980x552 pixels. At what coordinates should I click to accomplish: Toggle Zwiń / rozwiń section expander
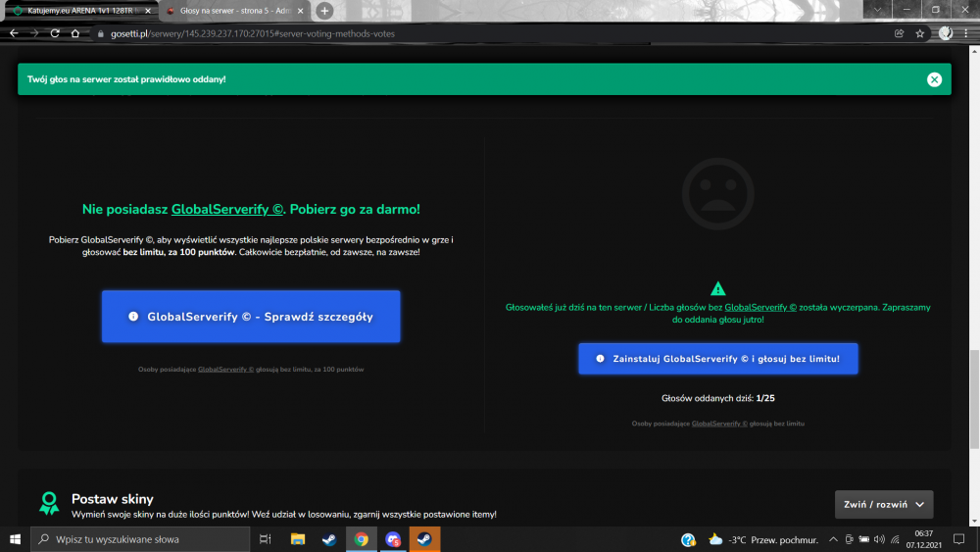point(884,505)
